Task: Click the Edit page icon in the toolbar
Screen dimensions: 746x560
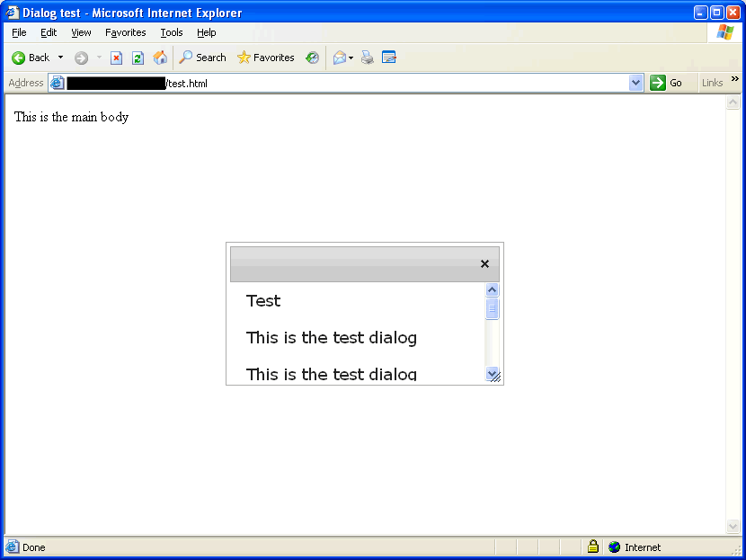Action: coord(389,58)
